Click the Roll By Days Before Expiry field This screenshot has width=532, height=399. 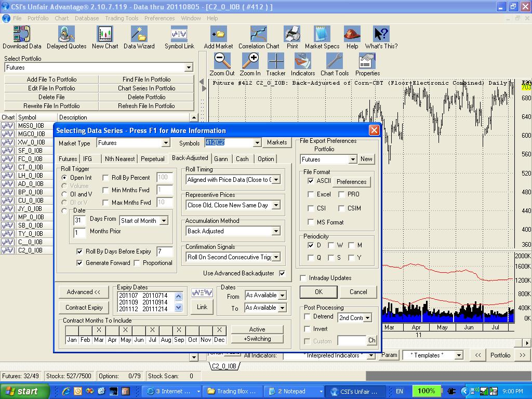pos(164,251)
